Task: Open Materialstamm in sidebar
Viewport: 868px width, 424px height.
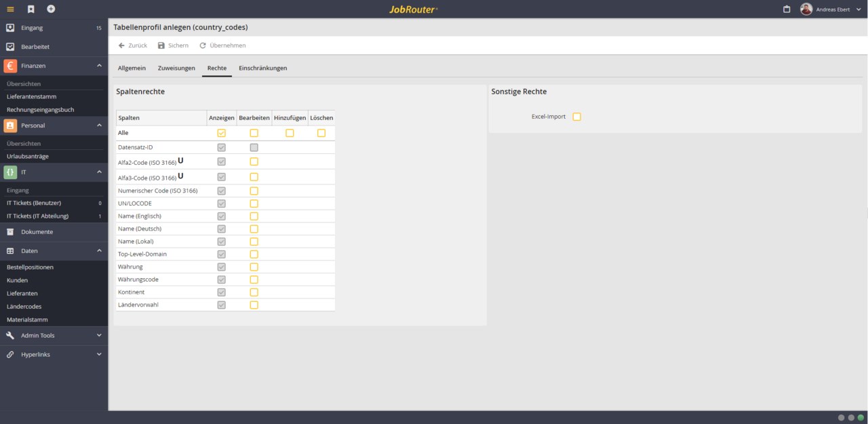Action: [28, 320]
